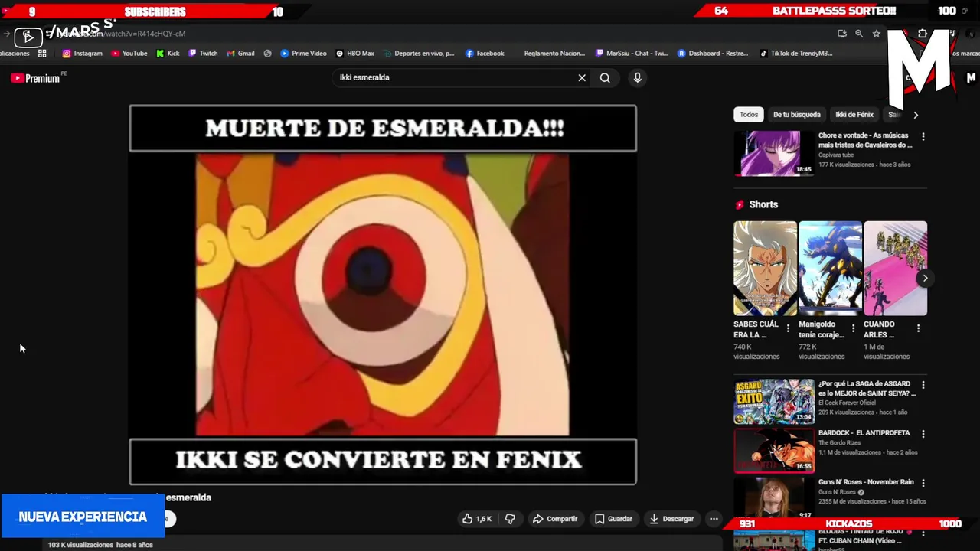Open Kick bookmark

168,54
